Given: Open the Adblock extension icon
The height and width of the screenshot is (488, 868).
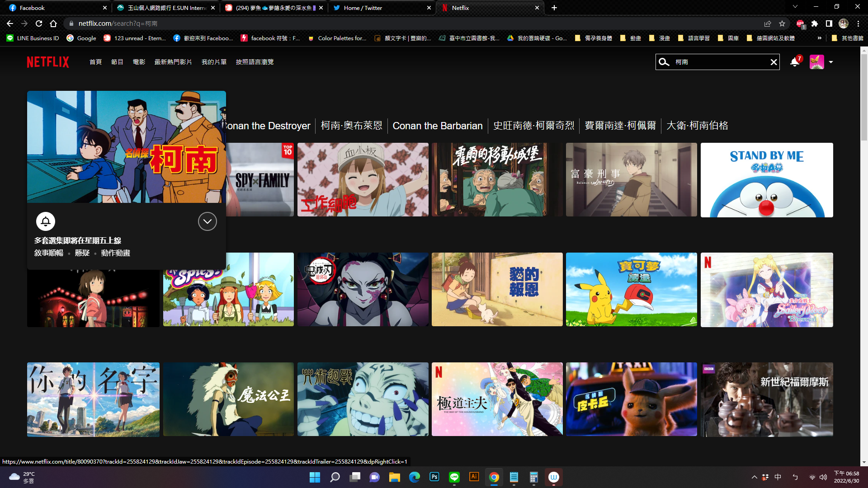Looking at the screenshot, I should (x=800, y=23).
